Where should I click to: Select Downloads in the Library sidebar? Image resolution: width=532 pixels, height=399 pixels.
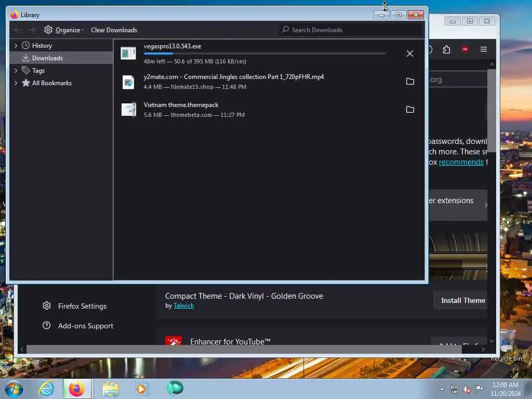pos(61,58)
